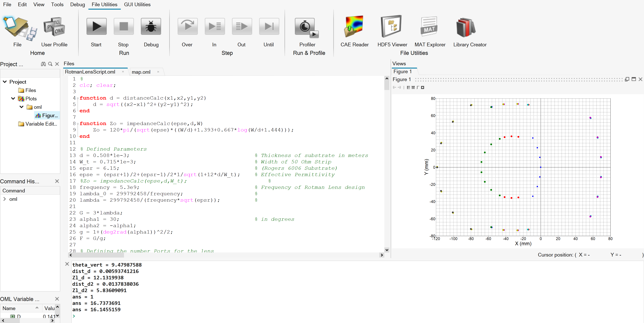Viewport: 644px width, 323px height.
Task: Open the CAE Reader
Action: 354,27
